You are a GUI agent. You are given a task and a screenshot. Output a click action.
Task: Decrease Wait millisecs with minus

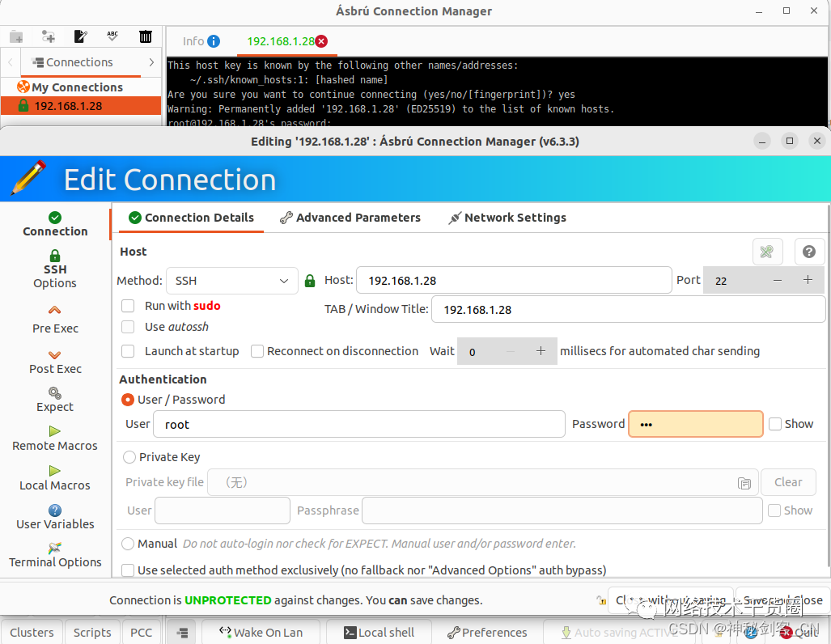[x=511, y=351]
